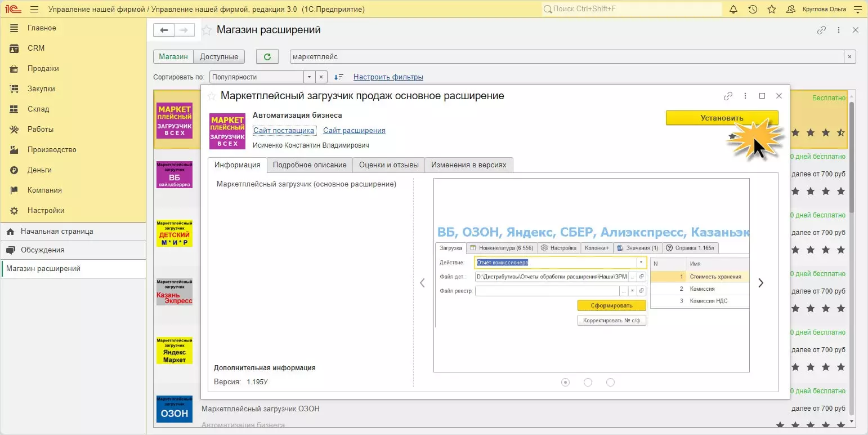Select the third screenshot indicator dot

coord(610,382)
